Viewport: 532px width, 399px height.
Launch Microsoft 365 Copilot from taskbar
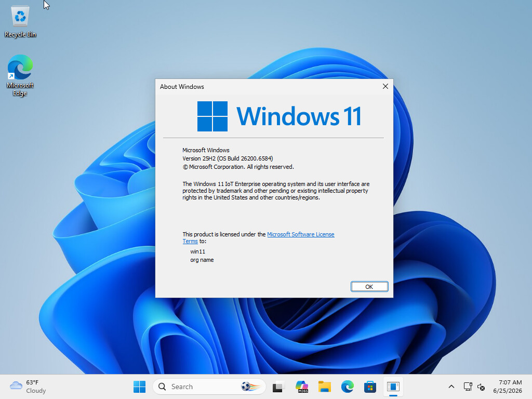tap(302, 387)
